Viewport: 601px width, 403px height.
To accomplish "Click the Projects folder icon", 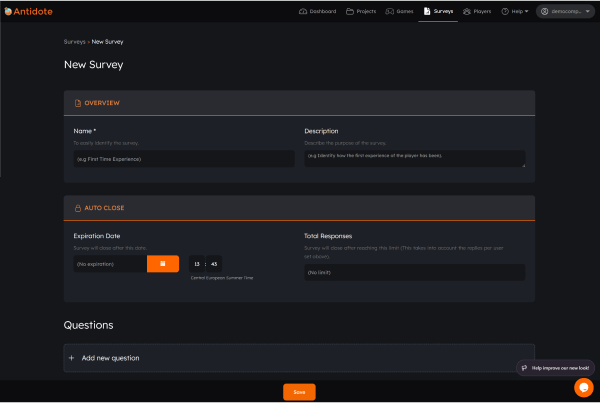I will tap(350, 12).
